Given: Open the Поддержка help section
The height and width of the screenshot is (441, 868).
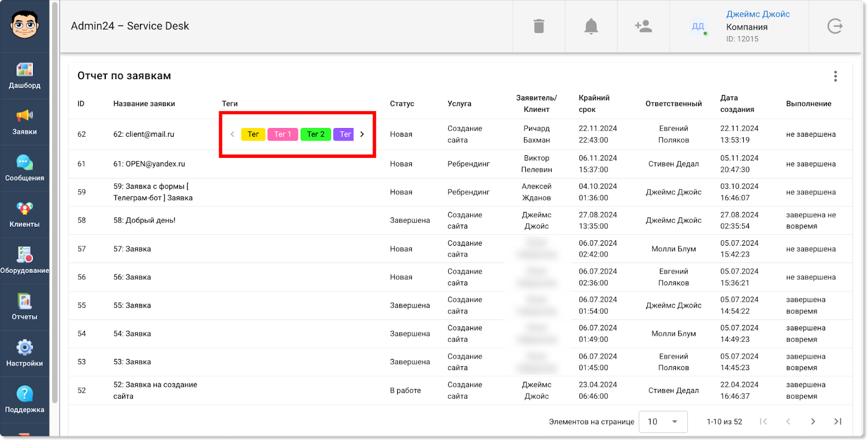Looking at the screenshot, I should pyautogui.click(x=24, y=400).
